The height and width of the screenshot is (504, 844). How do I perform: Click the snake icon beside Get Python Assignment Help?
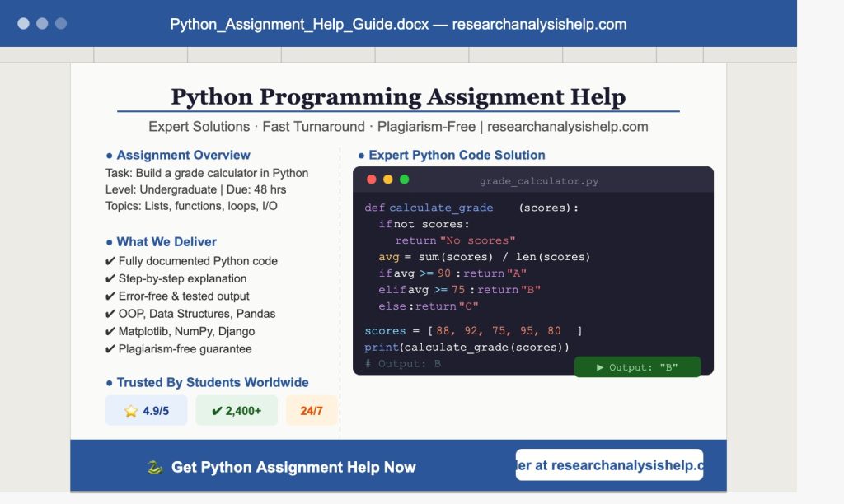[155, 467]
